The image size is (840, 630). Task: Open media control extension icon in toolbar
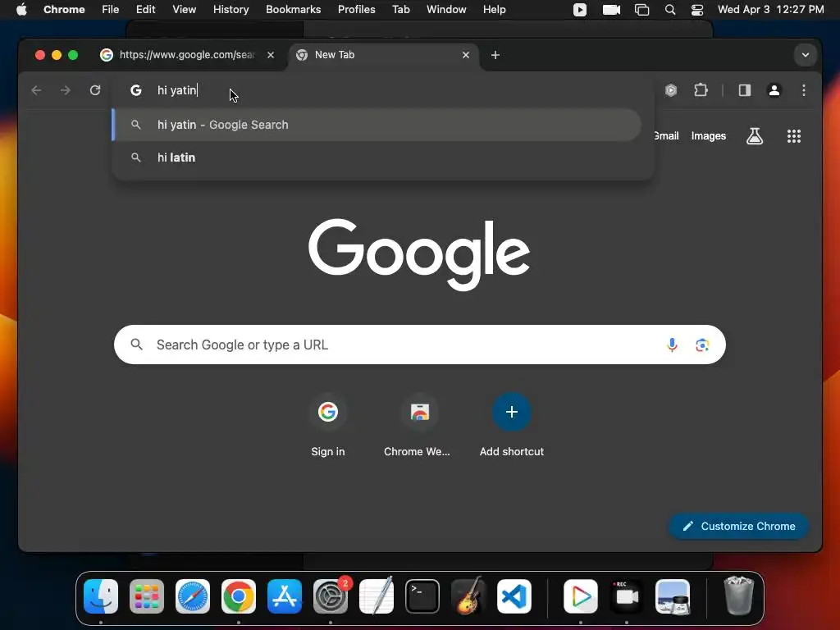tap(671, 90)
